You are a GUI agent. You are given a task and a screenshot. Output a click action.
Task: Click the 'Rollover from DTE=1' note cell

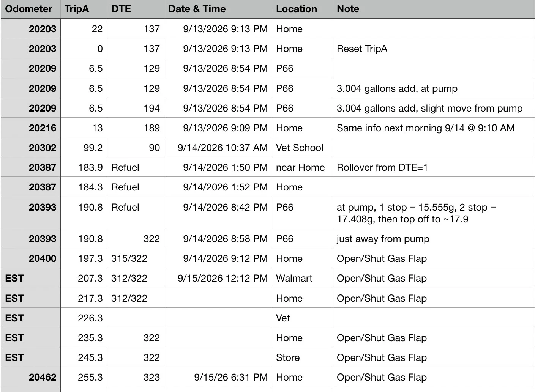click(x=434, y=167)
